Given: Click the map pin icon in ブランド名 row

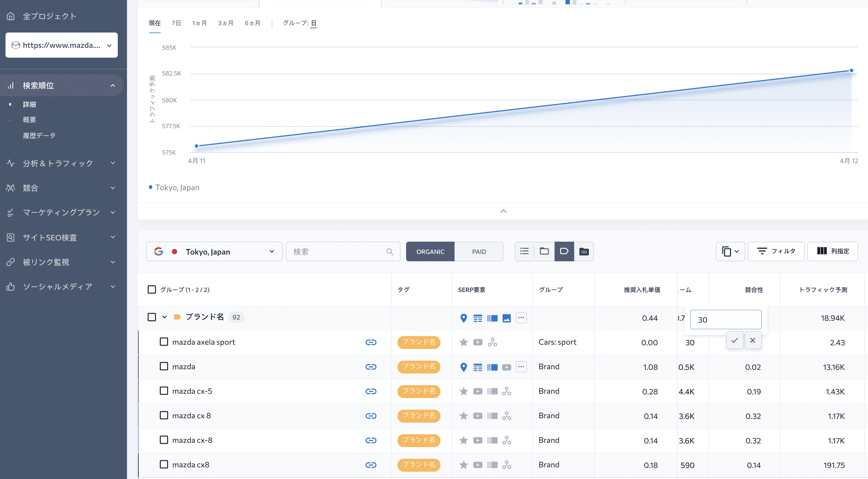Looking at the screenshot, I should click(464, 318).
